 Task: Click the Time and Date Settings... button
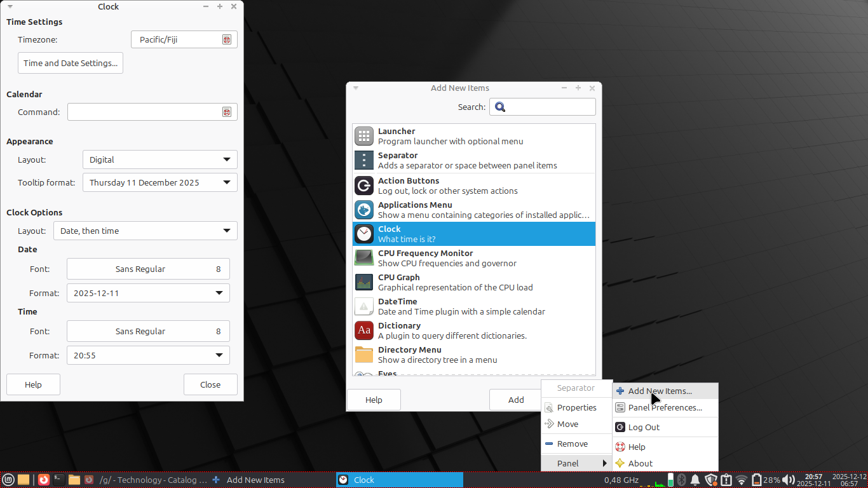(71, 63)
